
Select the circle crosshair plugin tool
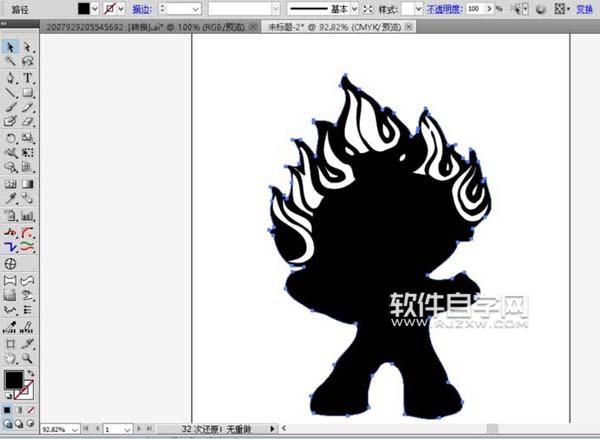click(x=10, y=264)
